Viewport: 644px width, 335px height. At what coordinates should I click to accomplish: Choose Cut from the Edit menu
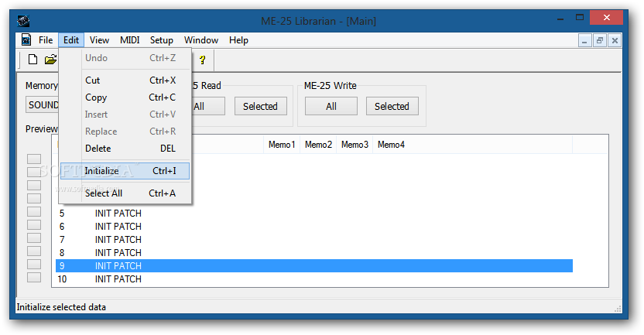click(125, 80)
